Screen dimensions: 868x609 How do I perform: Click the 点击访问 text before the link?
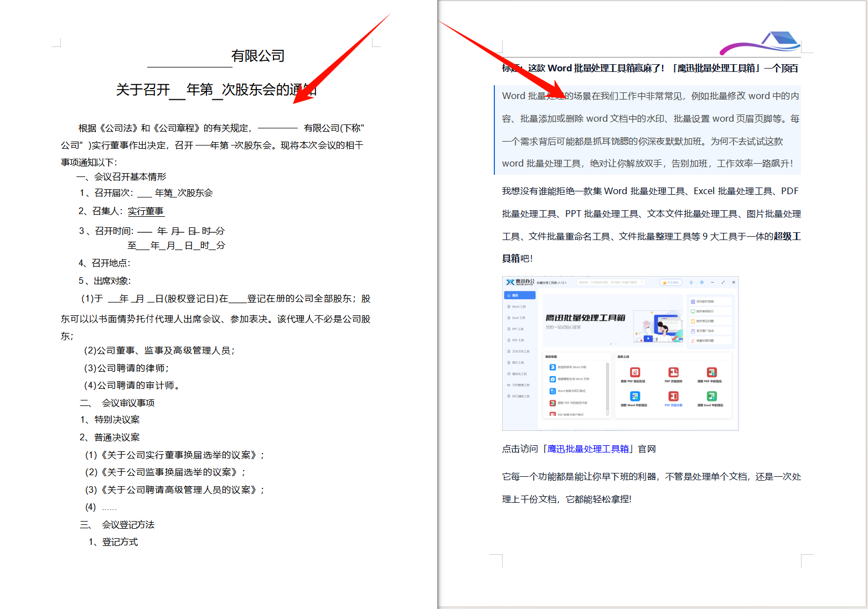click(x=520, y=449)
